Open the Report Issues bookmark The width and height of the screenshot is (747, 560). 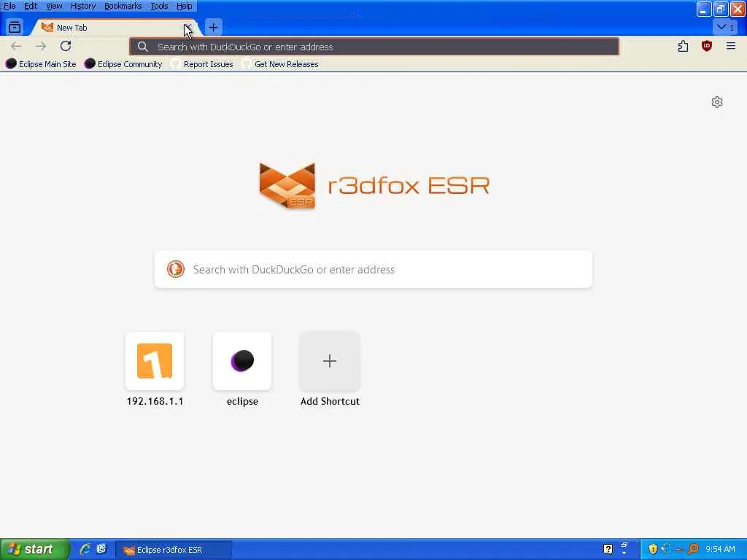coord(202,64)
